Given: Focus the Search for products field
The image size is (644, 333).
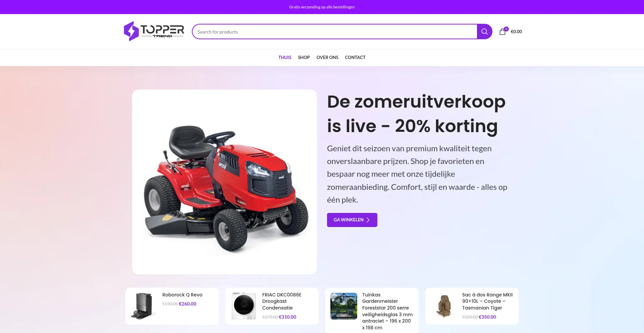Looking at the screenshot, I should [x=335, y=32].
